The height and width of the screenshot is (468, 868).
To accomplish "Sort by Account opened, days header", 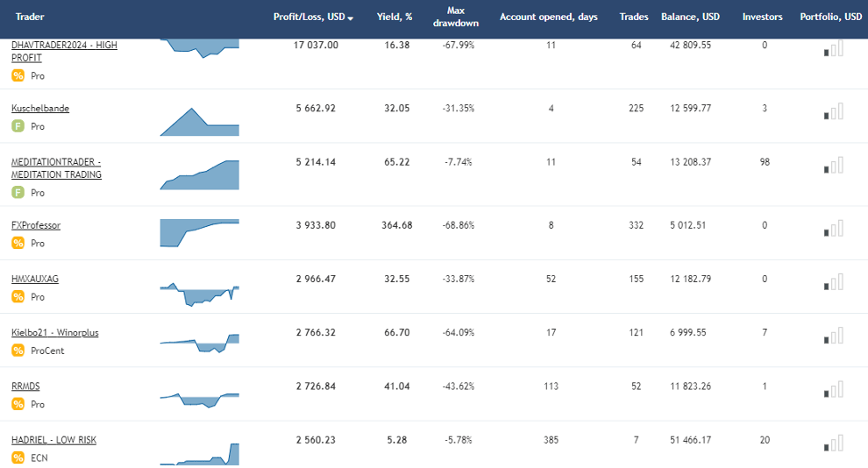I will (x=548, y=17).
